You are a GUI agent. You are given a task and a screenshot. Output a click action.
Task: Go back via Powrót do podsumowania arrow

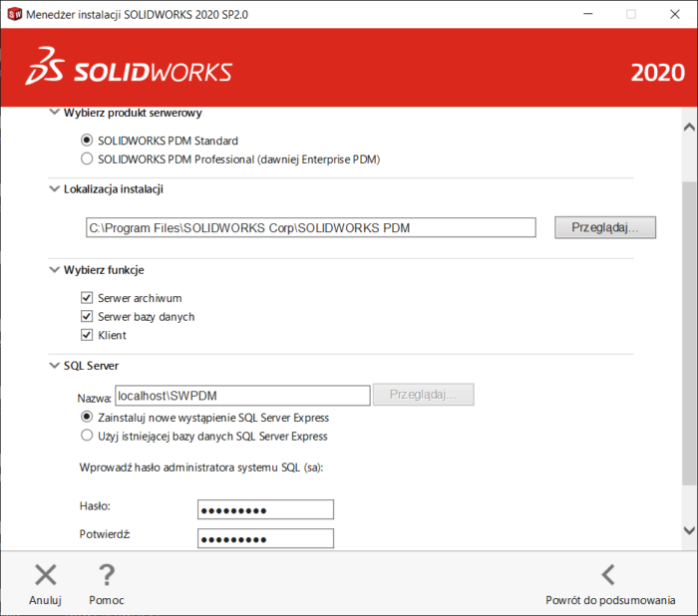pyautogui.click(x=608, y=574)
